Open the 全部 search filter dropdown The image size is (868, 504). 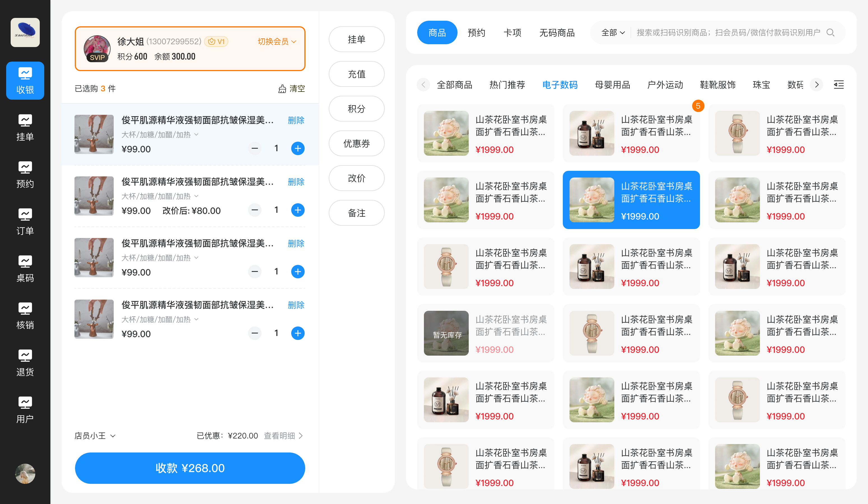[x=613, y=33]
